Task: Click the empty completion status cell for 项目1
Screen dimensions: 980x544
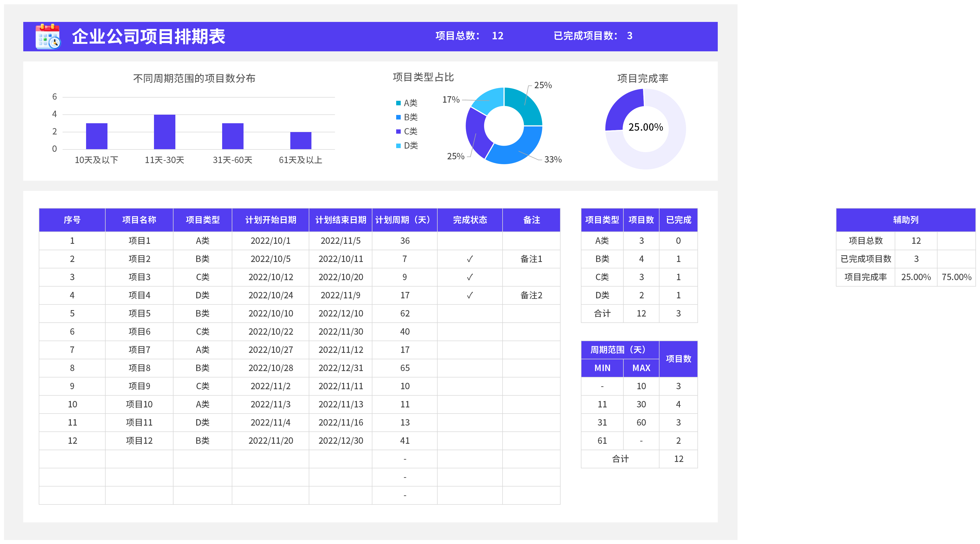Action: tap(469, 241)
